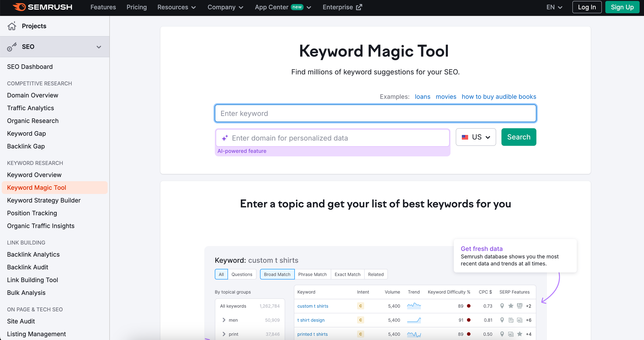644x340 pixels.
Task: Click the Semrush logo
Action: tap(43, 7)
